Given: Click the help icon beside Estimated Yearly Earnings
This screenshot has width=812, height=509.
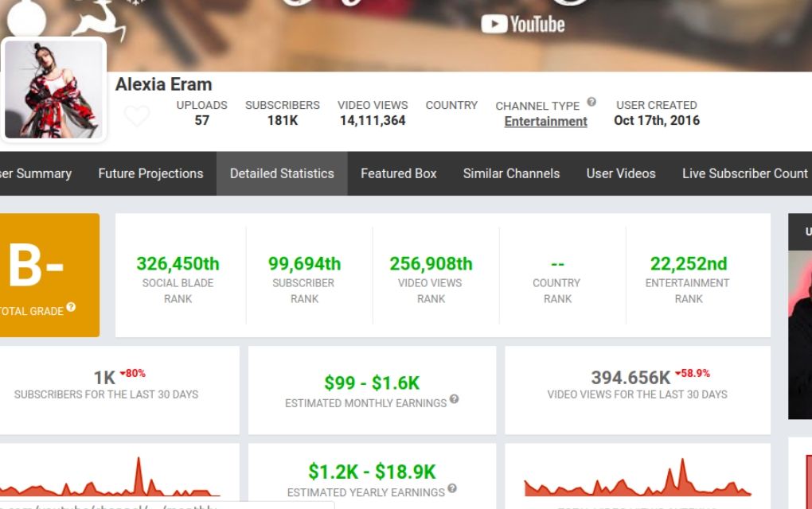Looking at the screenshot, I should pos(452,488).
